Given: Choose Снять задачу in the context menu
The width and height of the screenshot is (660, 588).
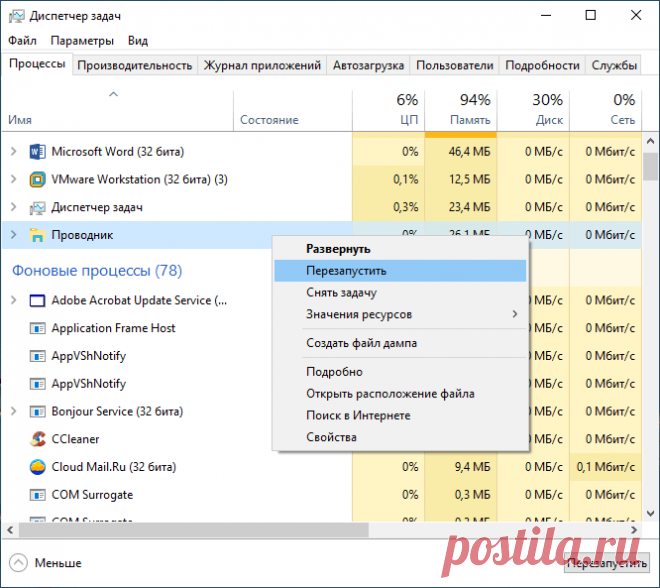Looking at the screenshot, I should pos(400,293).
